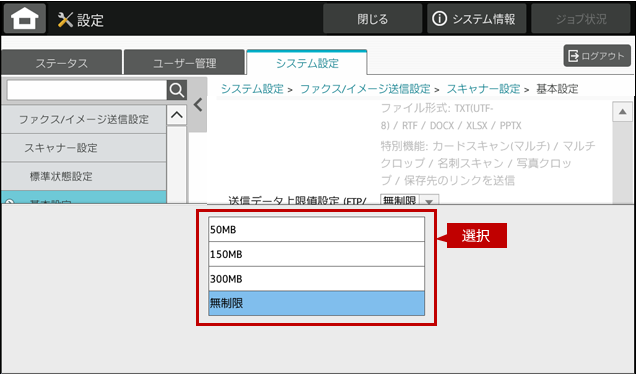Viewport: 636px width, 374px height.
Task: Open システム情報
Action: pos(476,19)
